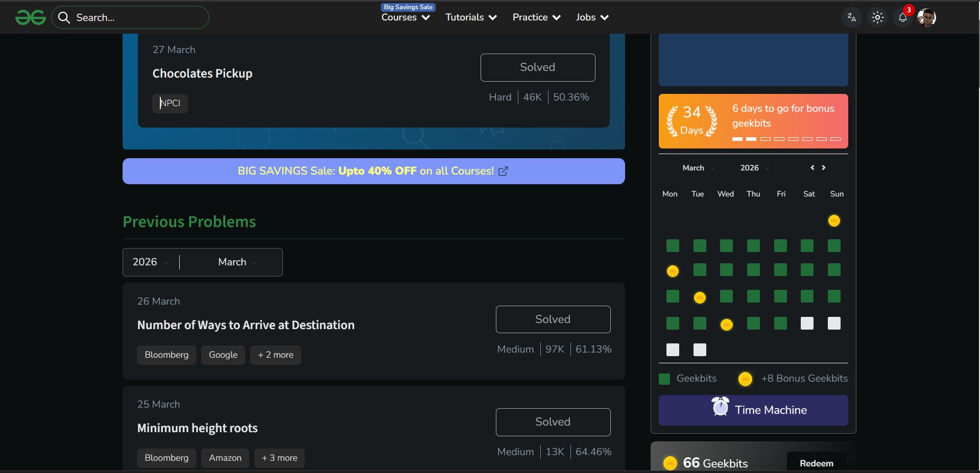Click the external link icon in sale banner
The image size is (980, 473).
coord(503,171)
